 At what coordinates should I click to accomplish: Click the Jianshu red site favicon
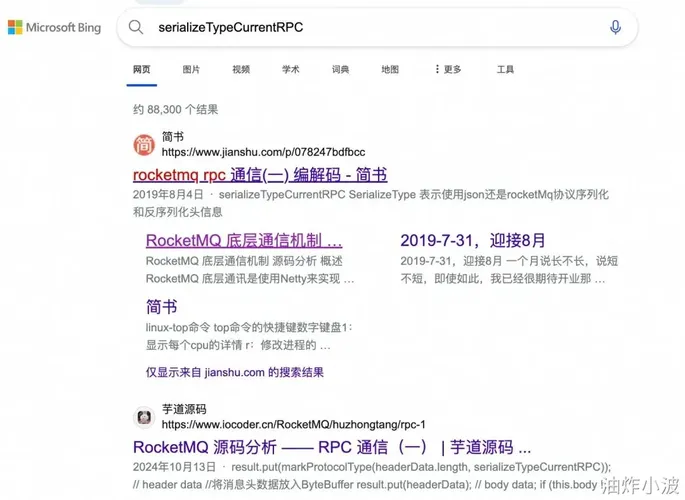(x=144, y=145)
